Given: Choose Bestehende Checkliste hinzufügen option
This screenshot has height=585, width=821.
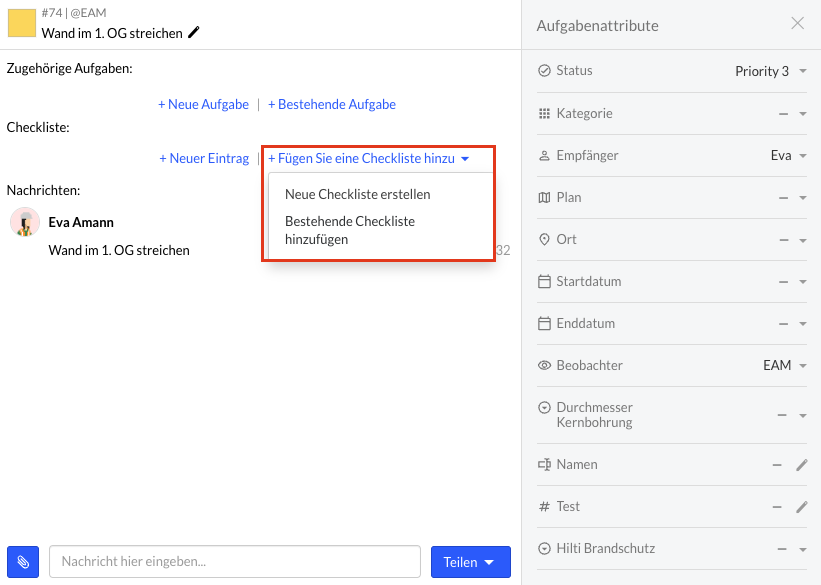Looking at the screenshot, I should (x=350, y=230).
